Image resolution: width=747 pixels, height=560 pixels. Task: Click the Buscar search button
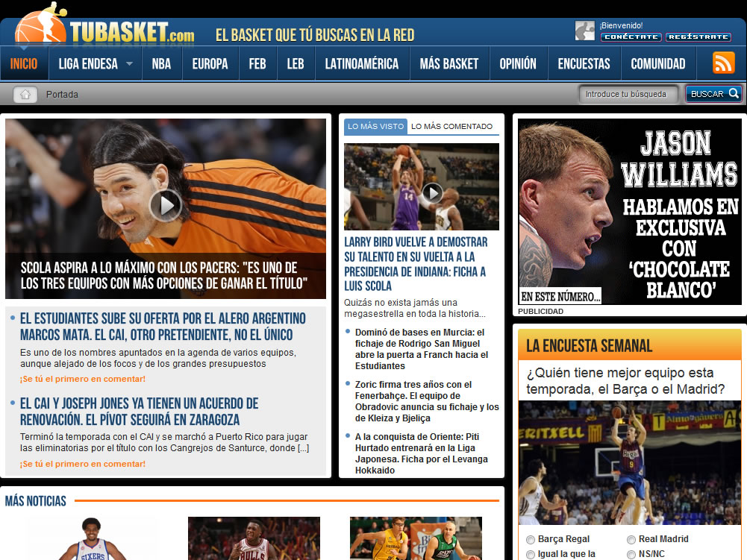[713, 94]
